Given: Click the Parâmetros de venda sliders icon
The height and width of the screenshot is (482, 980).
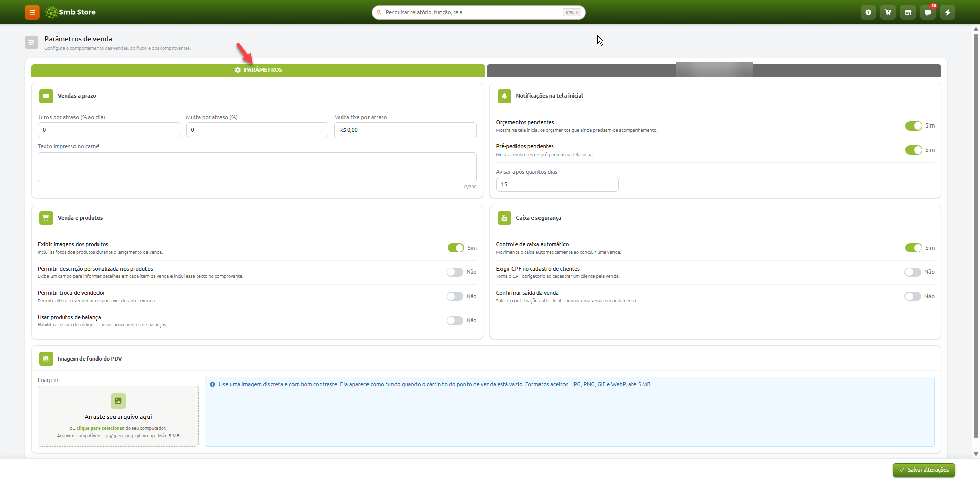Looking at the screenshot, I should (31, 42).
